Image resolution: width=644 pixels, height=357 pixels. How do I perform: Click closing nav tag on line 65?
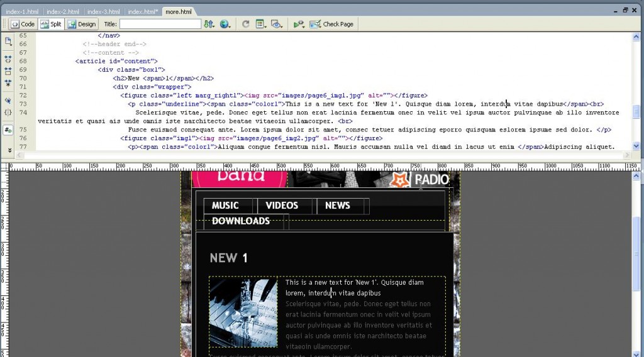coord(109,36)
